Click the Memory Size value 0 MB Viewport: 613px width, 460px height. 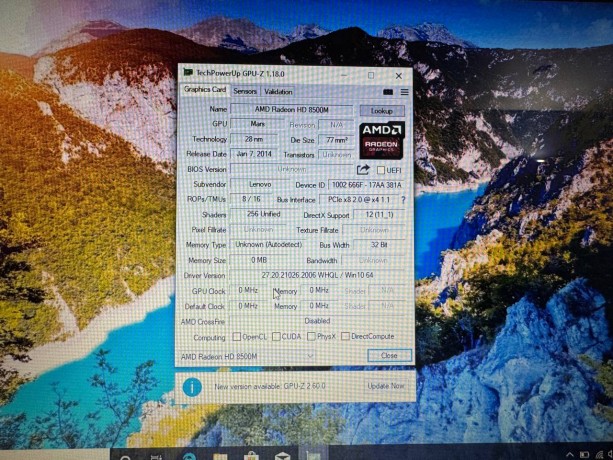pyautogui.click(x=258, y=260)
